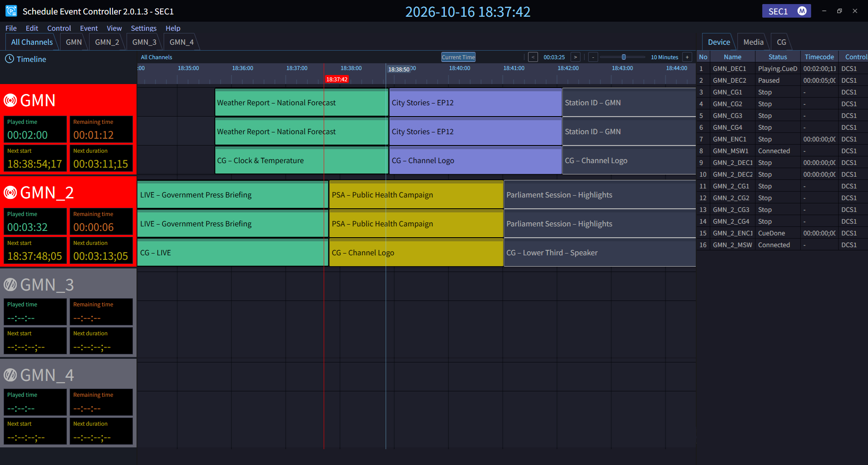868x465 pixels.
Task: Open the Control menu
Action: pos(59,28)
